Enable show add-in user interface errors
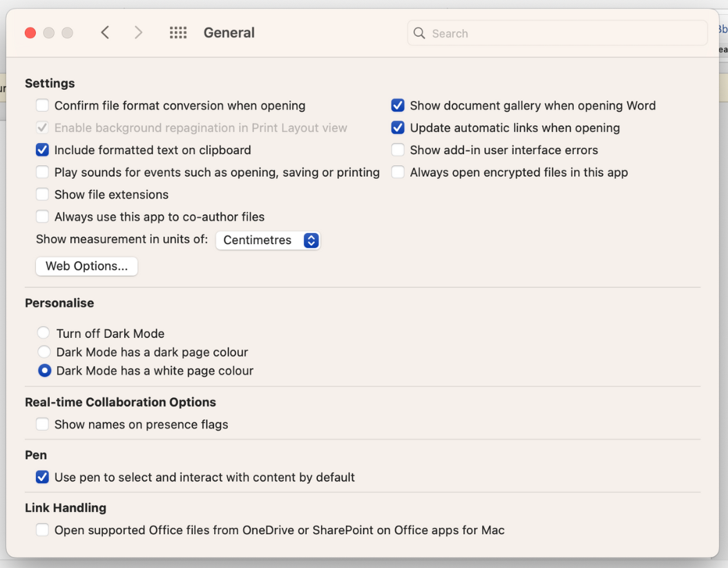Image resolution: width=728 pixels, height=568 pixels. [398, 150]
